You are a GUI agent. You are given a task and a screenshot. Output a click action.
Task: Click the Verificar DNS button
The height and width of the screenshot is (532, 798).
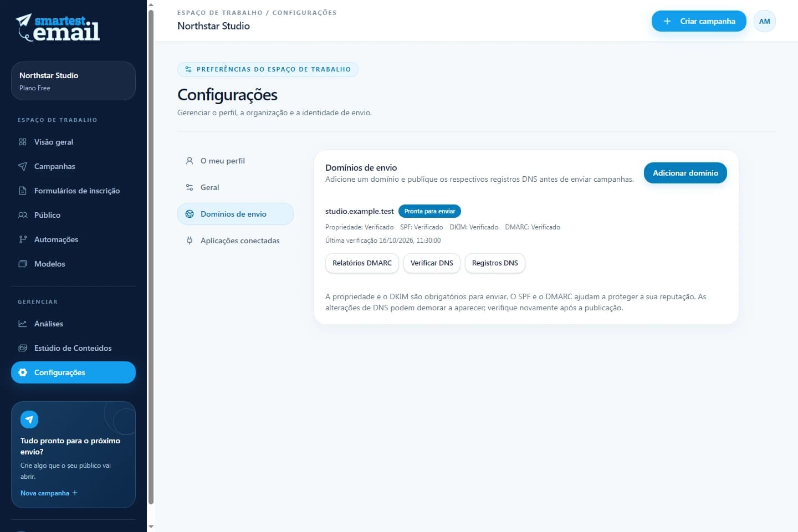point(432,263)
